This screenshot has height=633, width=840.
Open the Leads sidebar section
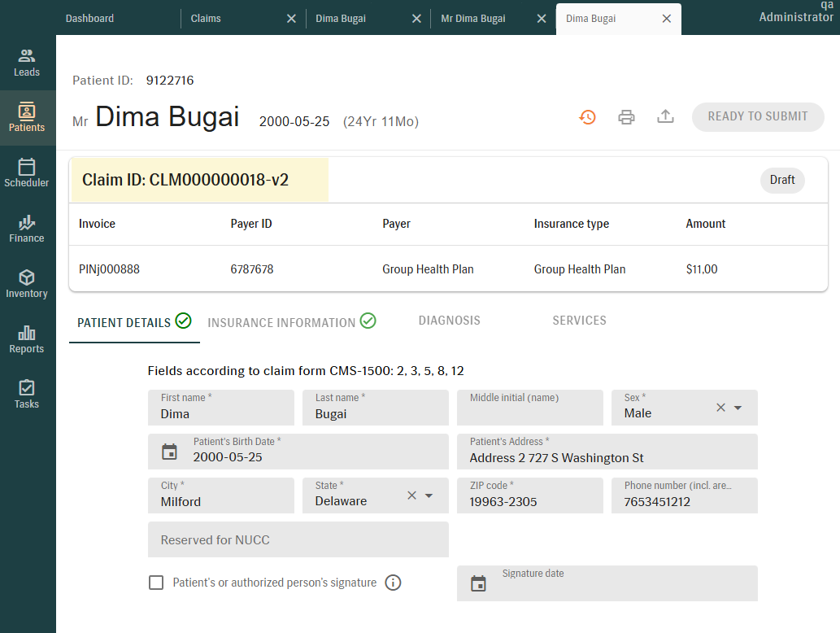point(27,63)
